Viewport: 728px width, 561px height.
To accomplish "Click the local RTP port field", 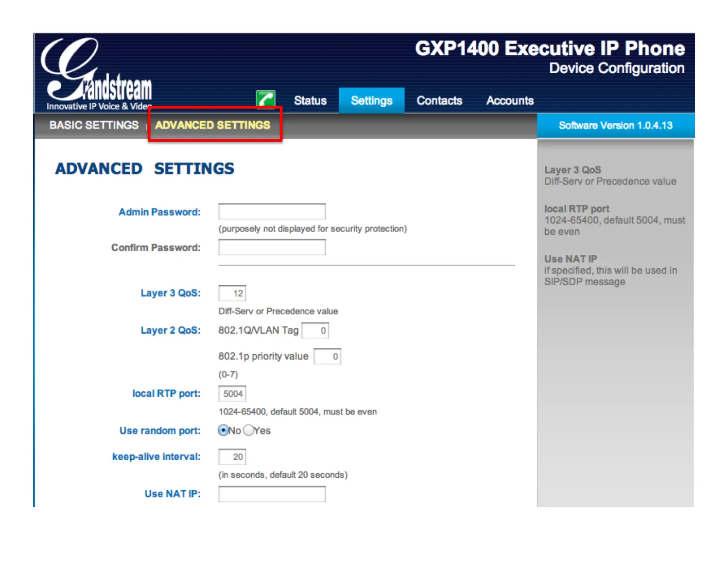I will (232, 393).
